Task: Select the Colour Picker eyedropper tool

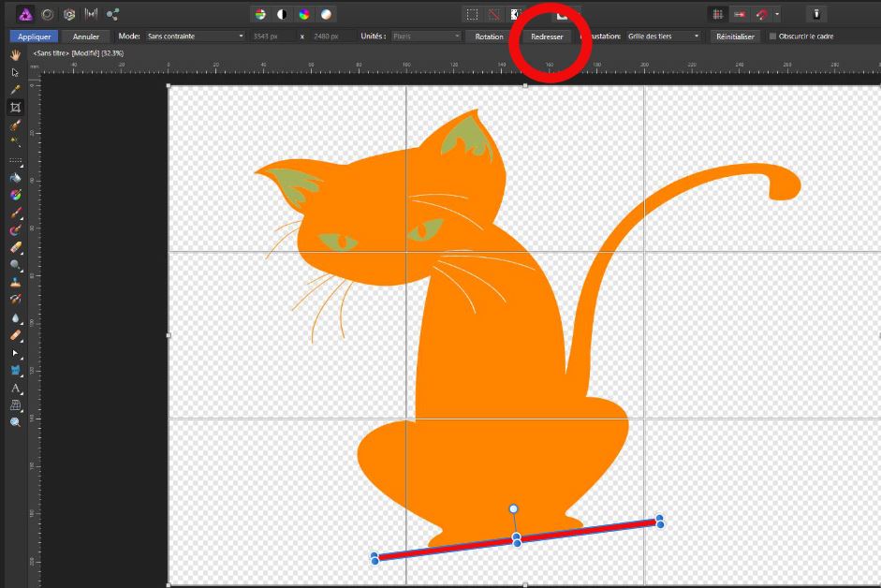Action: (x=15, y=90)
